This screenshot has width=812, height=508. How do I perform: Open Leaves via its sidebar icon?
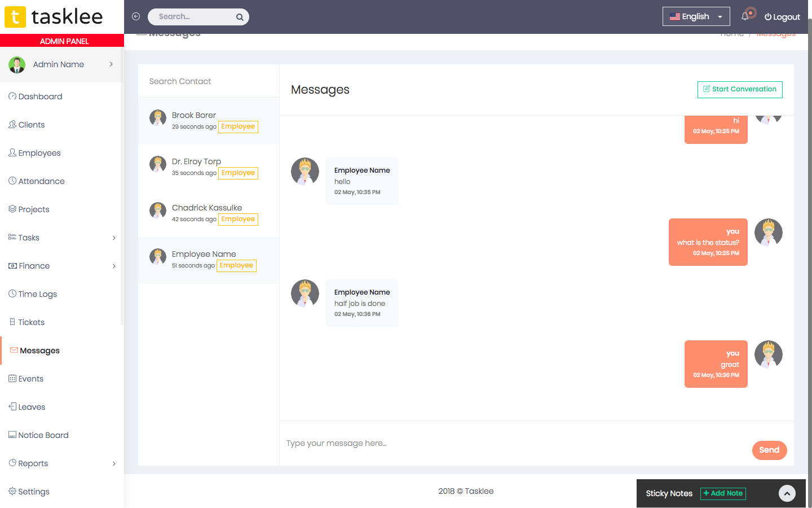pos(12,406)
